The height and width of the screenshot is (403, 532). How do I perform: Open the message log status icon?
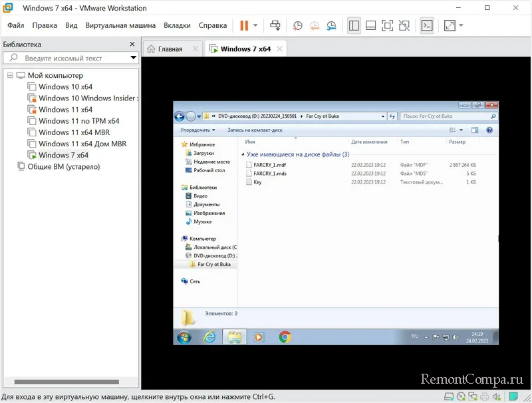pyautogui.click(x=513, y=396)
